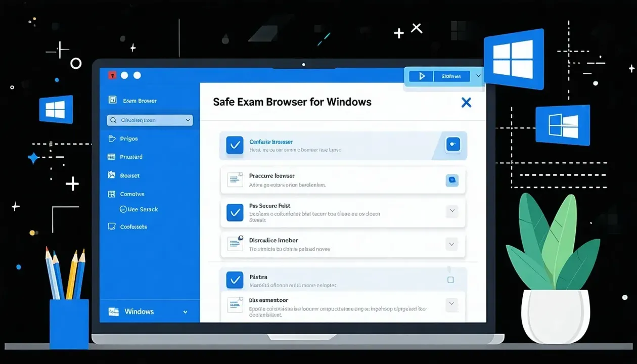Open the chevron next to Stofarws button
This screenshot has width=637, height=364.
pyautogui.click(x=478, y=76)
